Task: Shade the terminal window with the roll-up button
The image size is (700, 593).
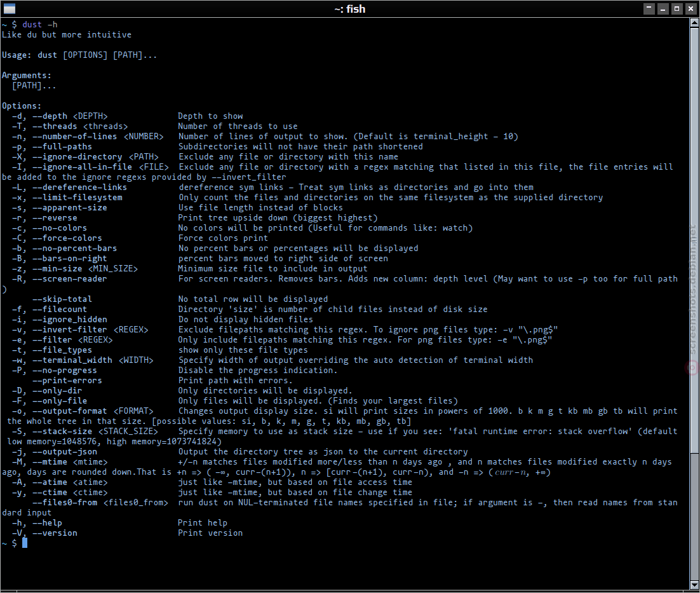Action: click(x=649, y=8)
